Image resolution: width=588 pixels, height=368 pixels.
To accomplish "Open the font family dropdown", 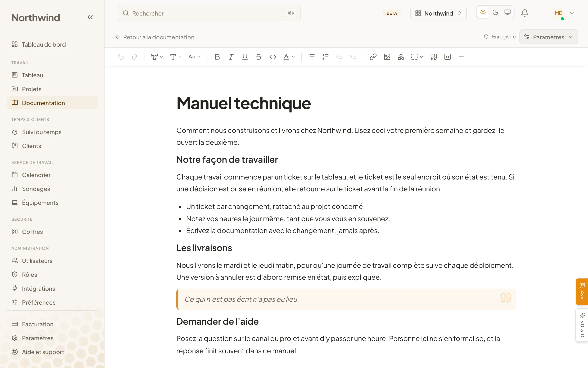I will click(176, 57).
